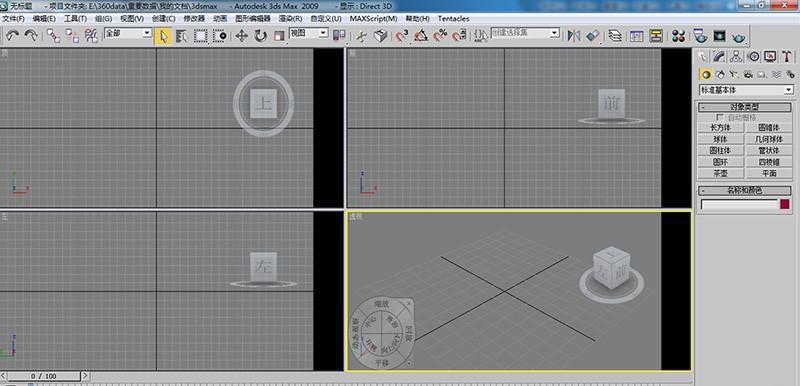Click the Quick Render teapot icon
The height and width of the screenshot is (386, 800).
tap(738, 37)
